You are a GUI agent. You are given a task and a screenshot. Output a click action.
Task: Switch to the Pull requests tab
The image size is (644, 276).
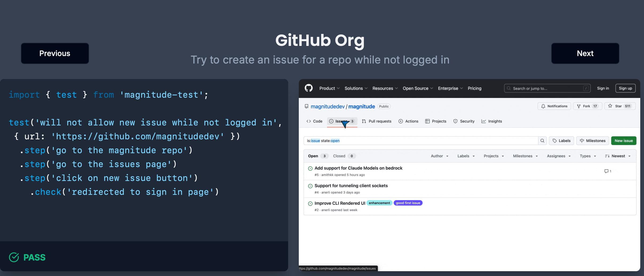pyautogui.click(x=377, y=121)
